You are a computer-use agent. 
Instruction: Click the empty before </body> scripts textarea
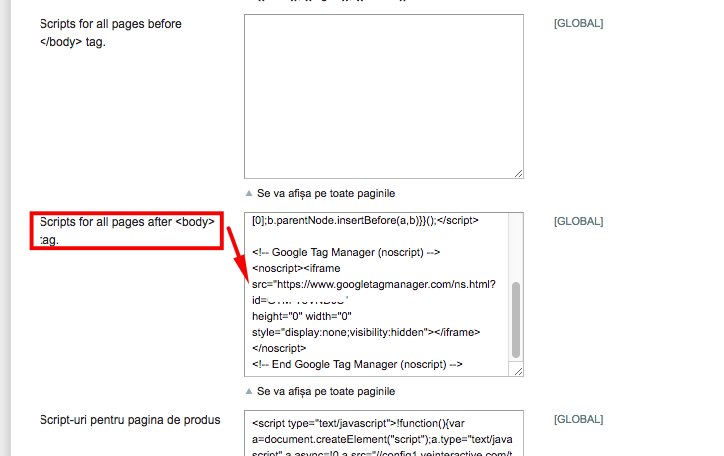tap(384, 96)
